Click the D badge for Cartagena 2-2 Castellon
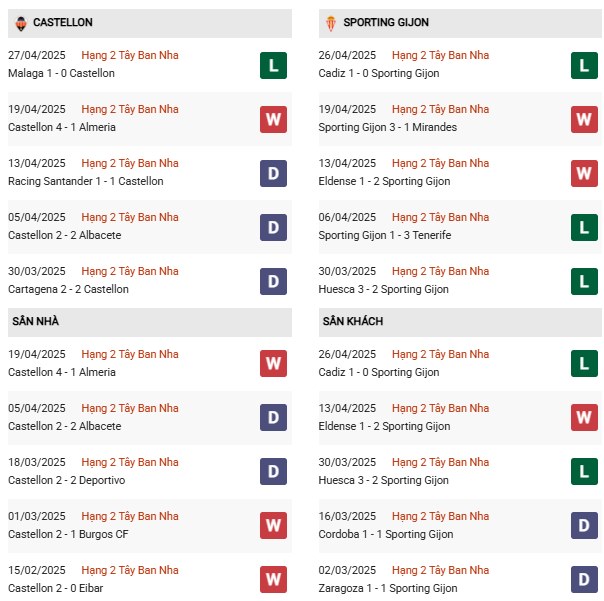This screenshot has width=604, height=601. 273,281
